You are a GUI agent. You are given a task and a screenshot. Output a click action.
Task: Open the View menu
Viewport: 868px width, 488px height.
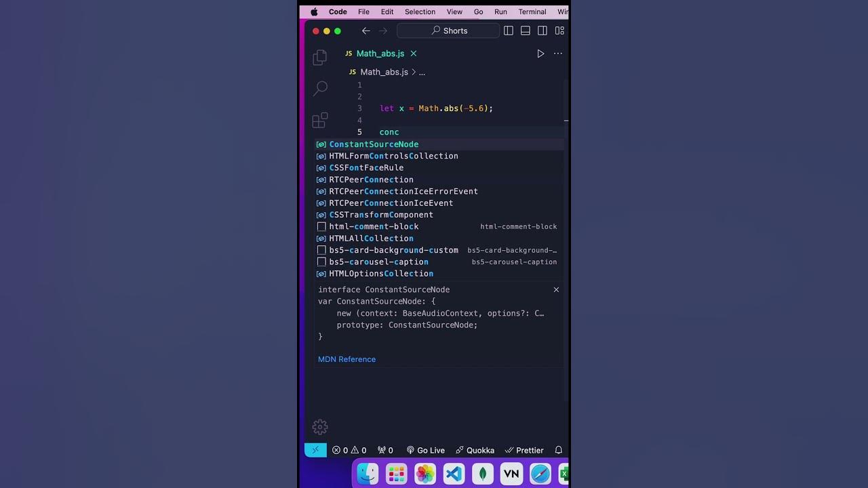[x=454, y=12]
